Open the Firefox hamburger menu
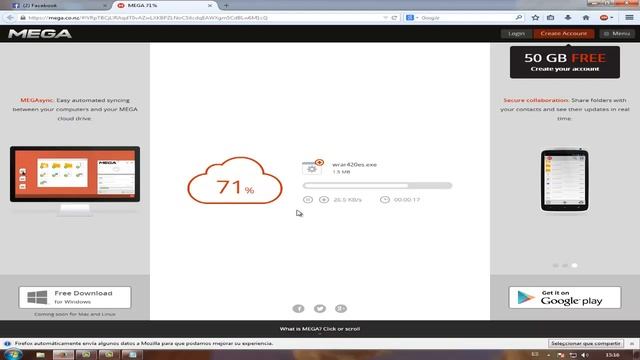The image size is (640, 360). pyautogui.click(x=629, y=18)
